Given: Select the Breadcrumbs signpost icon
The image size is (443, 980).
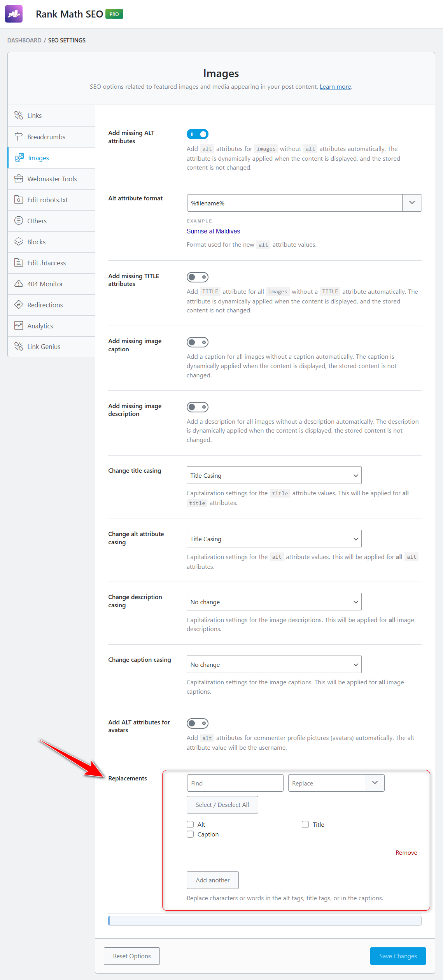Looking at the screenshot, I should pos(19,137).
